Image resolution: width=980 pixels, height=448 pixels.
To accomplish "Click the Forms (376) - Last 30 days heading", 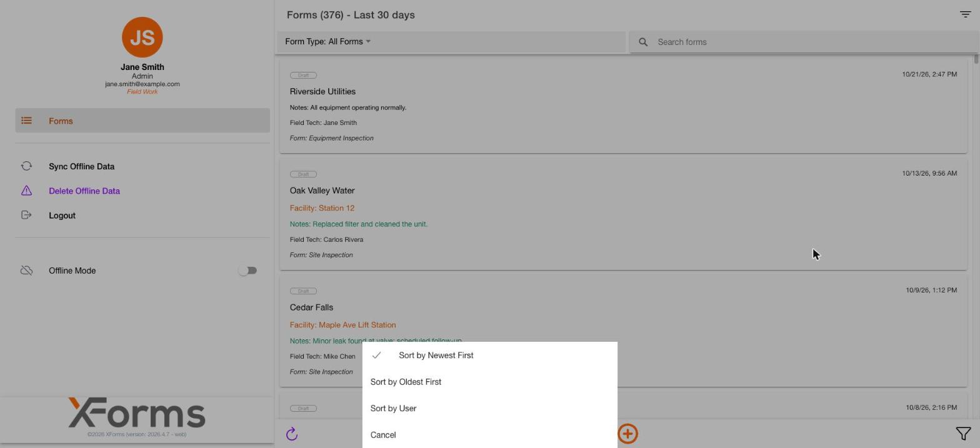I will [351, 15].
